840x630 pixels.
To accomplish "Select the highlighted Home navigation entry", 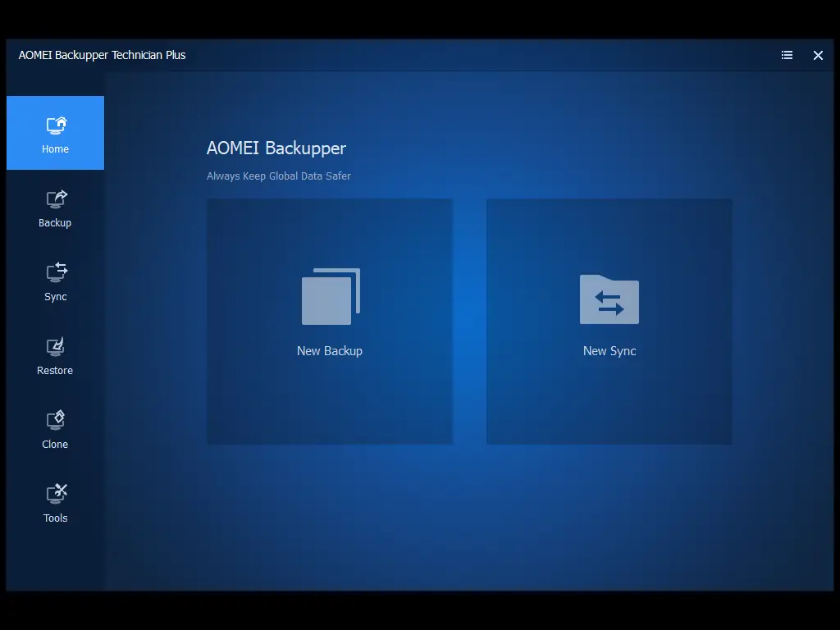I will tap(55, 133).
